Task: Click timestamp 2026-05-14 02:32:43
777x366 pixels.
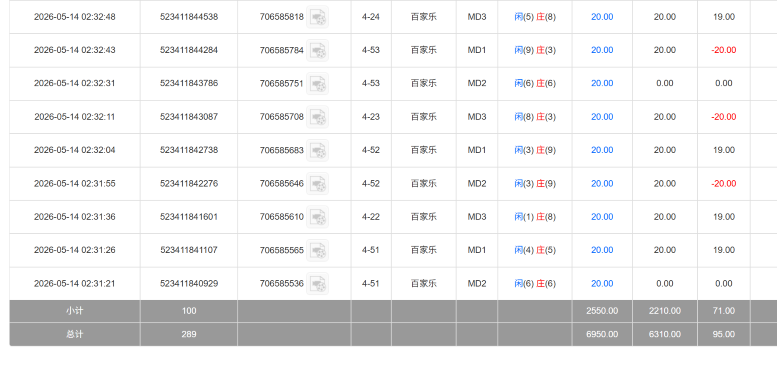Action: coord(74,50)
